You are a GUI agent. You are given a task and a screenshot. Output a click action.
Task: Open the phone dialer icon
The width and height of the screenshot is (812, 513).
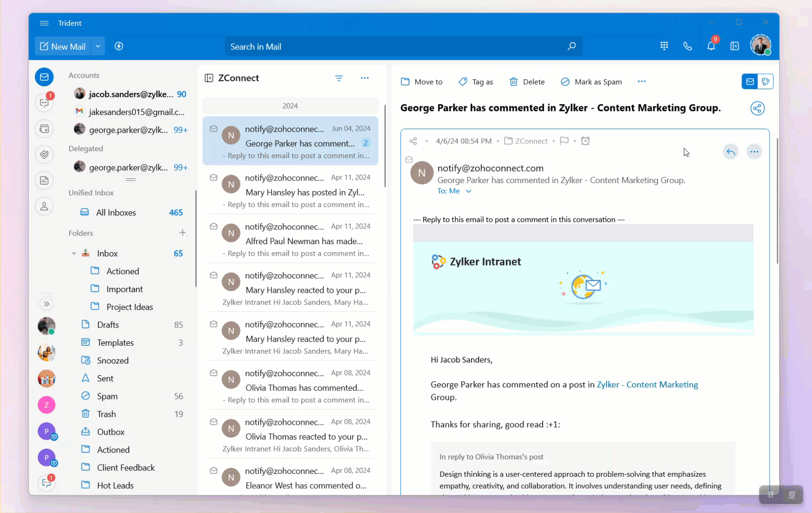(x=687, y=46)
